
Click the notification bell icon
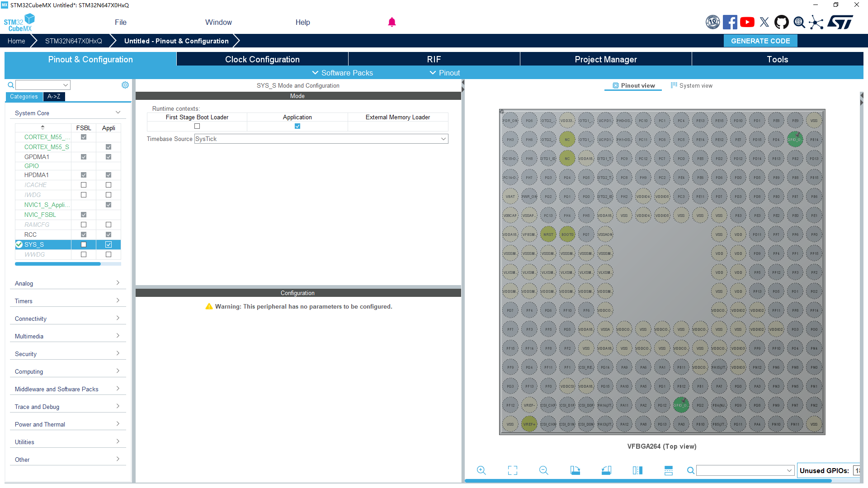pos(392,22)
